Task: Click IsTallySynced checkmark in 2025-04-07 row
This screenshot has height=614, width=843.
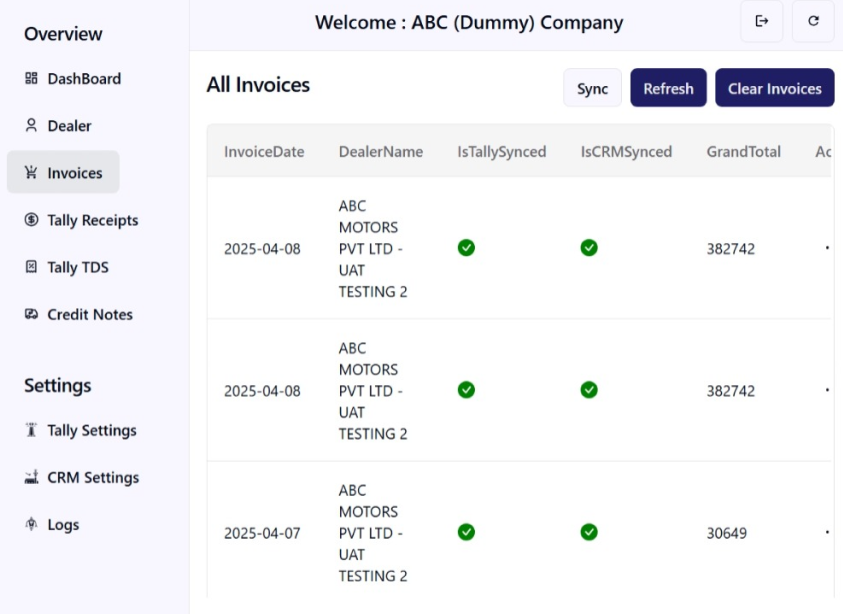Action: pos(466,532)
